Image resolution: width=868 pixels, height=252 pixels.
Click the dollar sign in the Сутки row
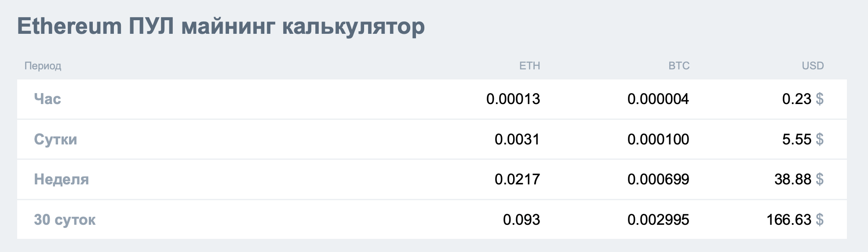819,140
